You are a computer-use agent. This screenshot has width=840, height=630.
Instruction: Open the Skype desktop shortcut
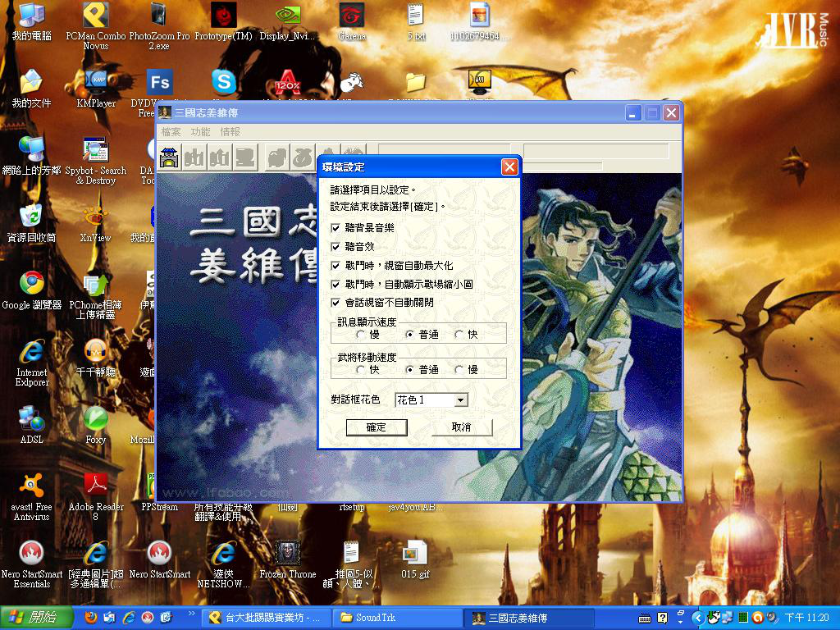tap(223, 81)
